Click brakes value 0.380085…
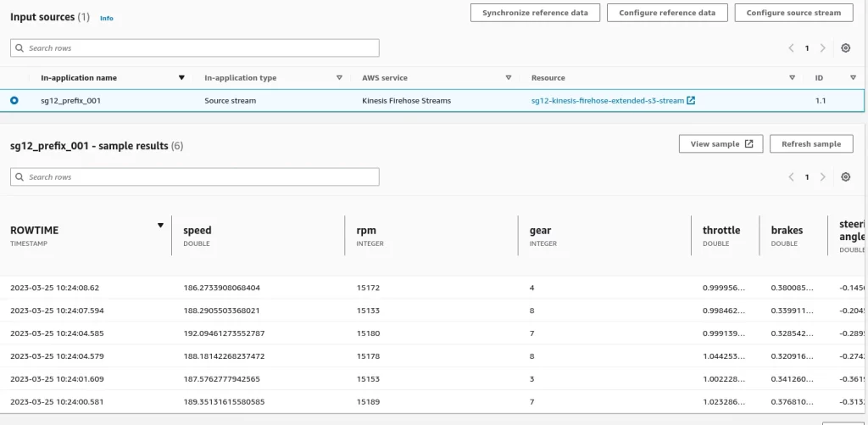The height and width of the screenshot is (425, 868). click(793, 288)
